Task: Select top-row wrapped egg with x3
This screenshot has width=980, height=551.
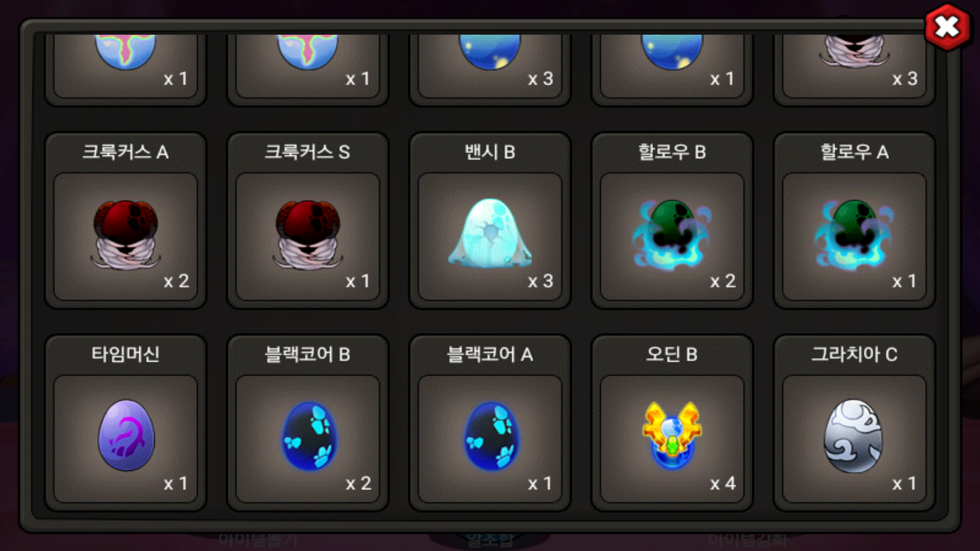Action: tap(854, 66)
